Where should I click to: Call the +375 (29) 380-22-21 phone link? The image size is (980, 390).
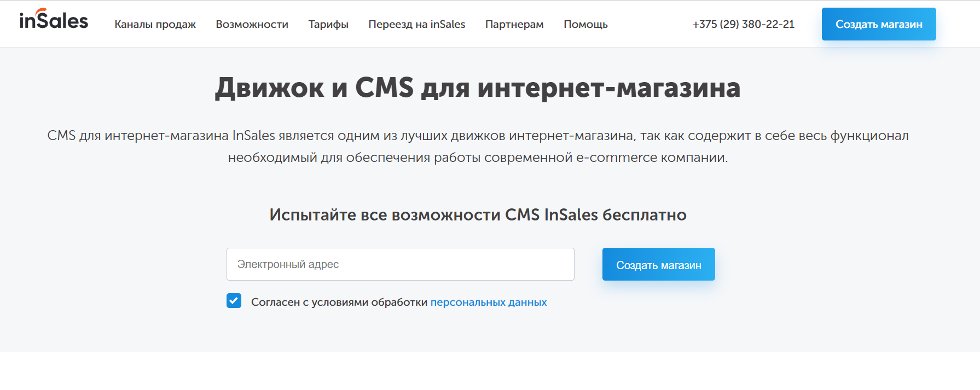(x=743, y=24)
